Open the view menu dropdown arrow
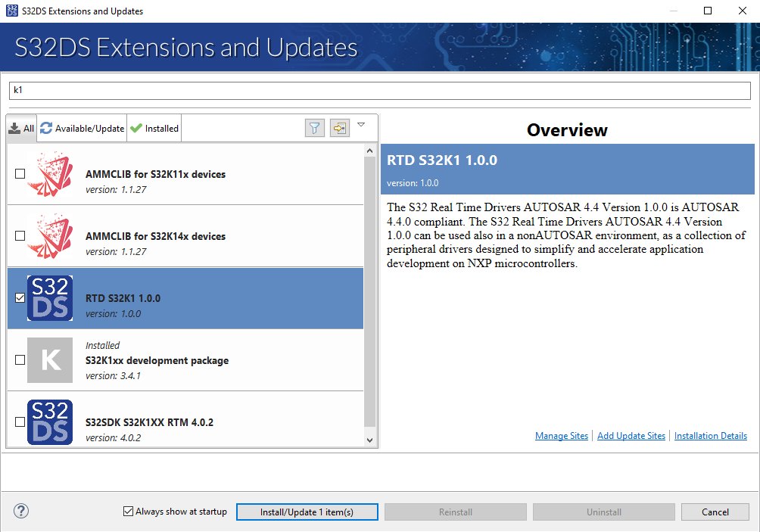This screenshot has width=760, height=532. pos(361,125)
